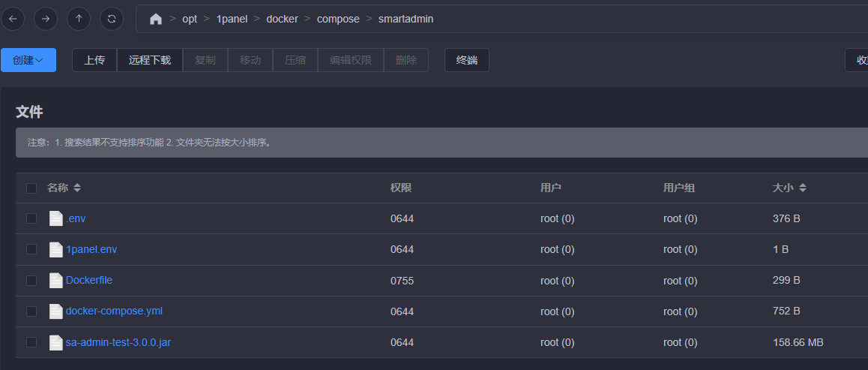The image size is (868, 370).
Task: Check the box for .env
Action: [x=31, y=218]
